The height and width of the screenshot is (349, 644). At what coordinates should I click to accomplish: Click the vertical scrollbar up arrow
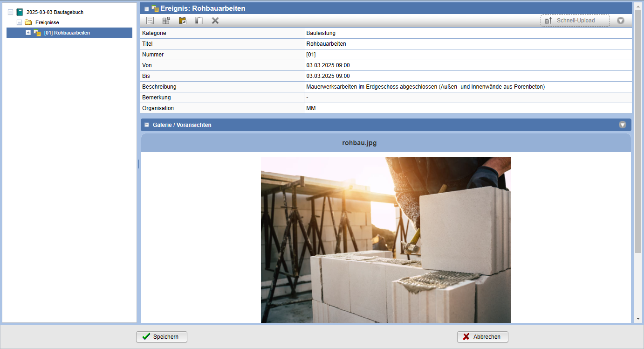(638, 6)
